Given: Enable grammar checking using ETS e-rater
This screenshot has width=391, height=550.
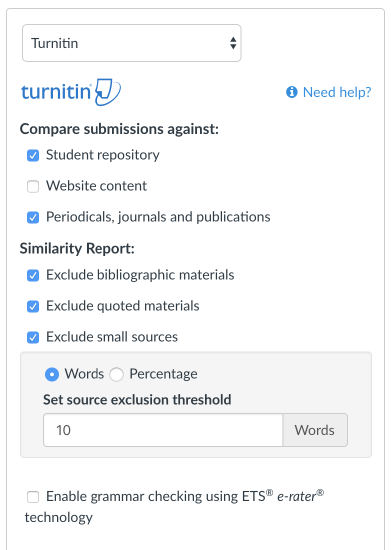Looking at the screenshot, I should coord(33,497).
